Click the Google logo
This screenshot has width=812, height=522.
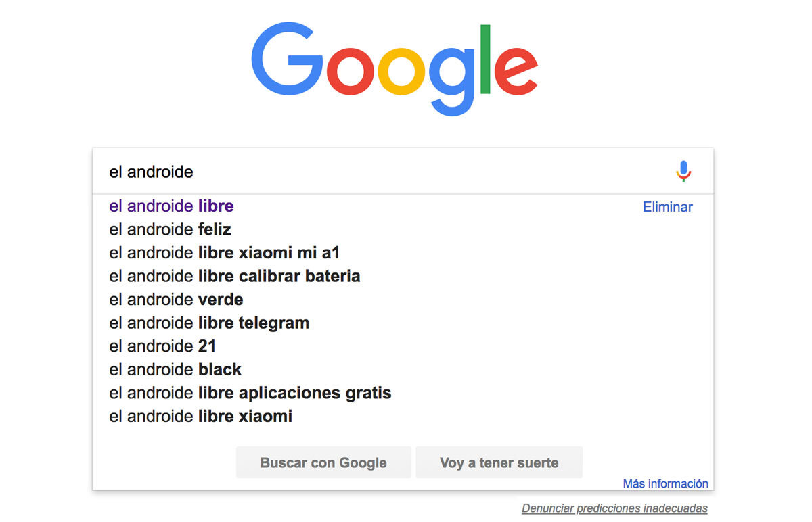(394, 69)
